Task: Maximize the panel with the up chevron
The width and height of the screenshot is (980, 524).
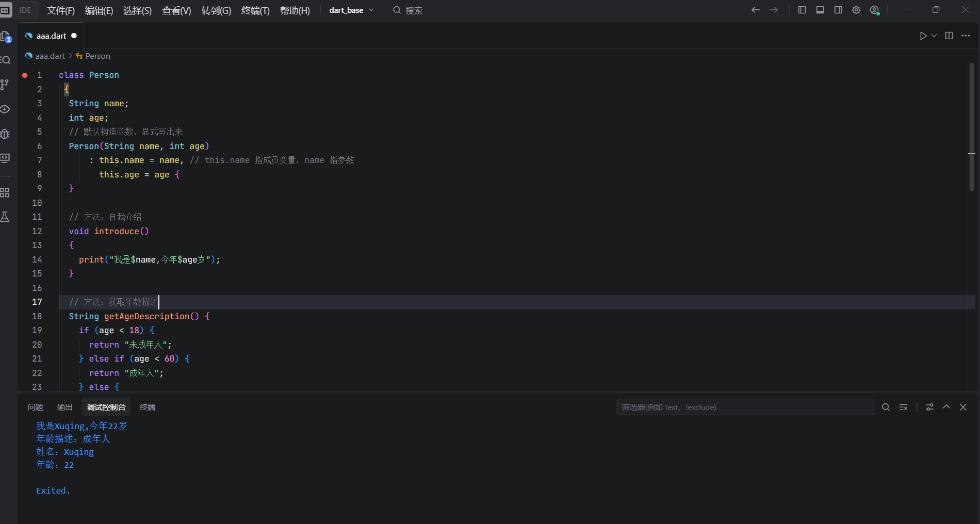Action: click(946, 407)
